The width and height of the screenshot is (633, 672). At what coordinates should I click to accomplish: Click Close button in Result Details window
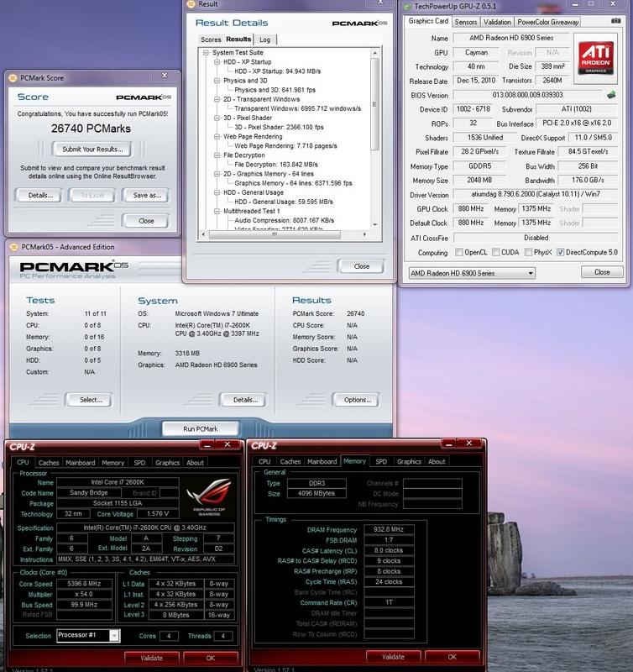click(361, 266)
